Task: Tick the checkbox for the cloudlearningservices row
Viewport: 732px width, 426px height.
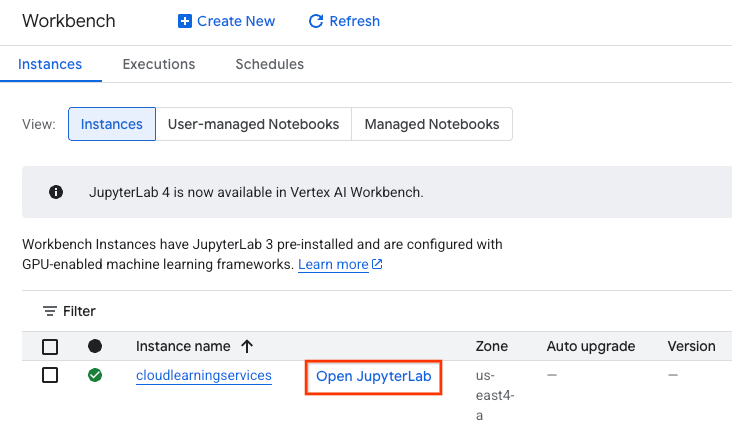Action: (x=50, y=375)
